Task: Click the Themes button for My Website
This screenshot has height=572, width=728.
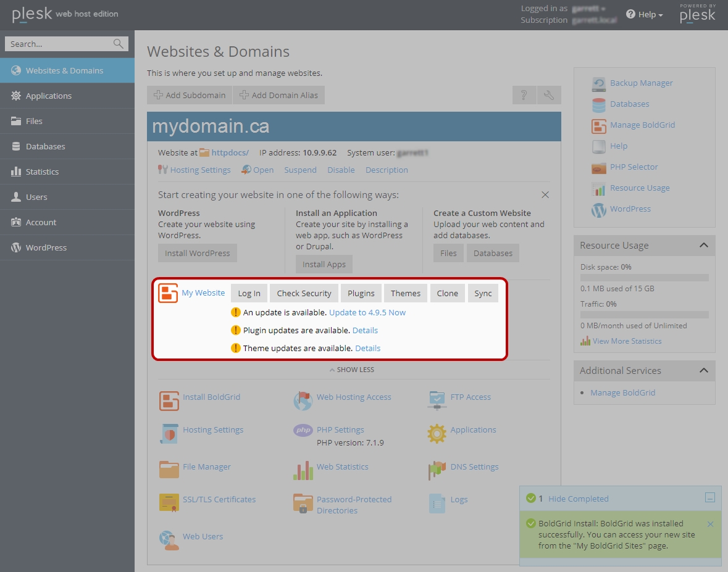Action: 405,293
